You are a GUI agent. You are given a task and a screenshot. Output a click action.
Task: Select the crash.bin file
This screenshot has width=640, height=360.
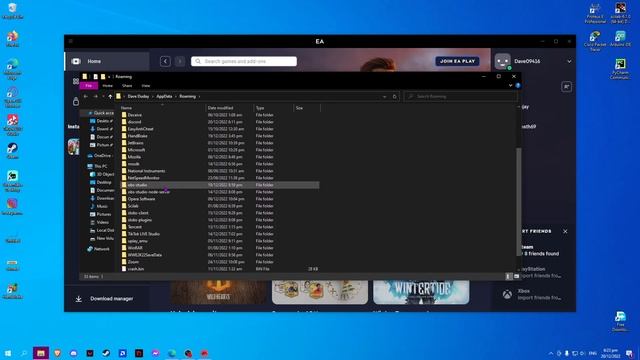[x=136, y=269]
